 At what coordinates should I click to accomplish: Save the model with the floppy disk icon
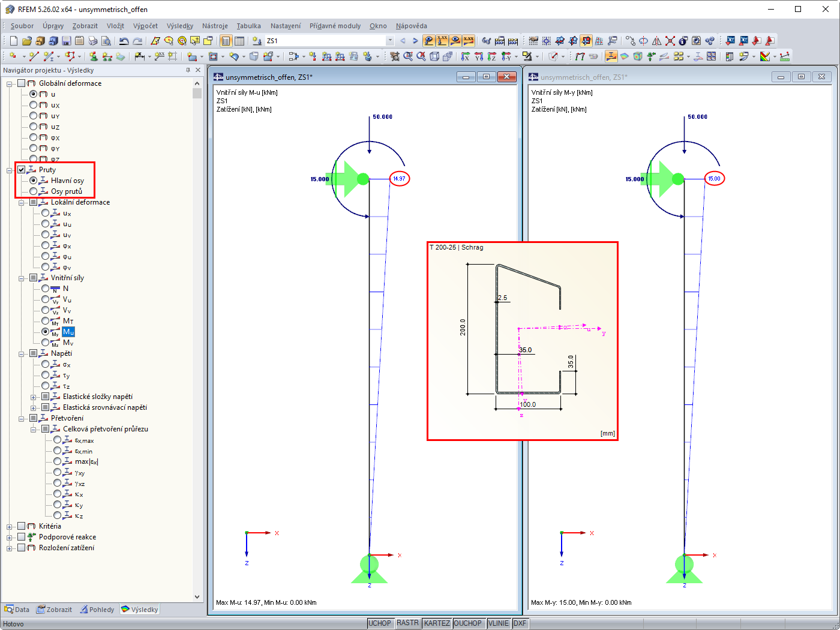pos(66,41)
